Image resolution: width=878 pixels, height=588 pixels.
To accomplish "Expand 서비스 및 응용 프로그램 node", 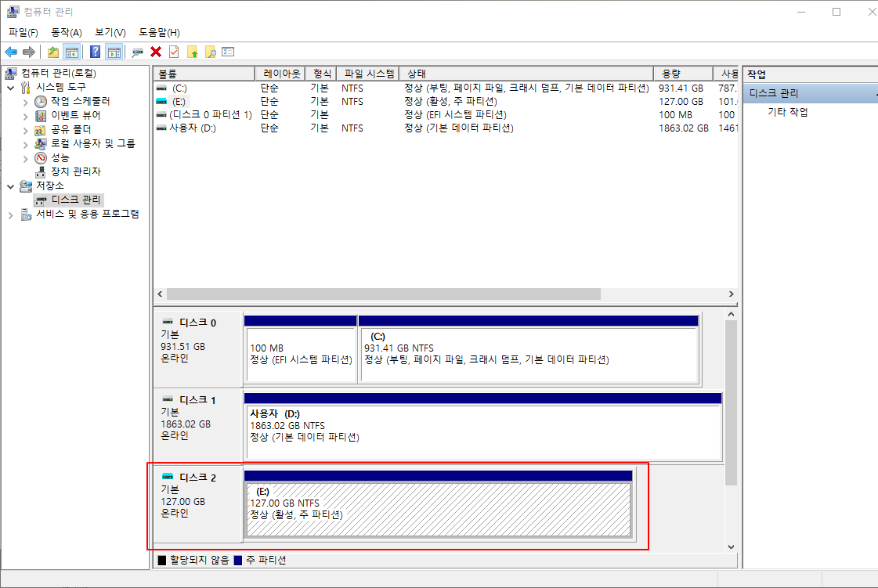I will [x=11, y=215].
